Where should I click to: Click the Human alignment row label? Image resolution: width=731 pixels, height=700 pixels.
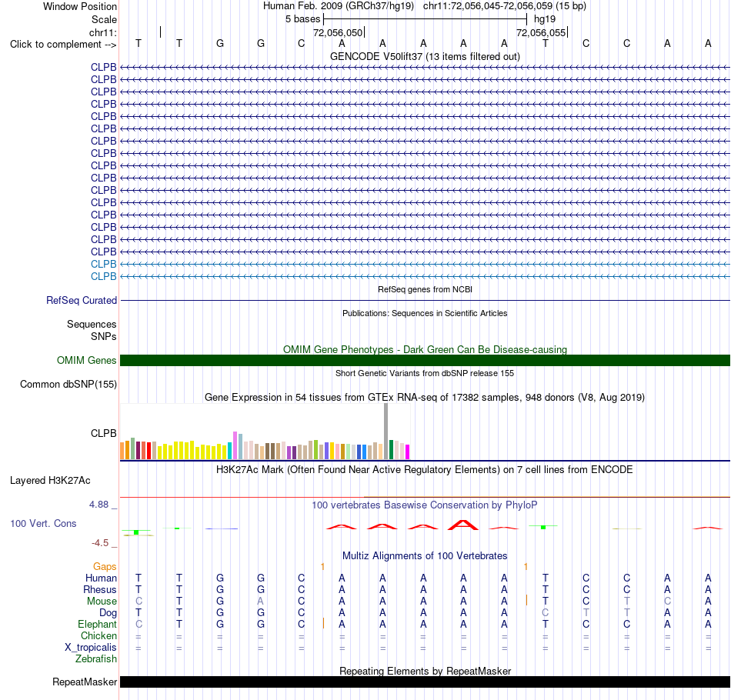tap(101, 578)
